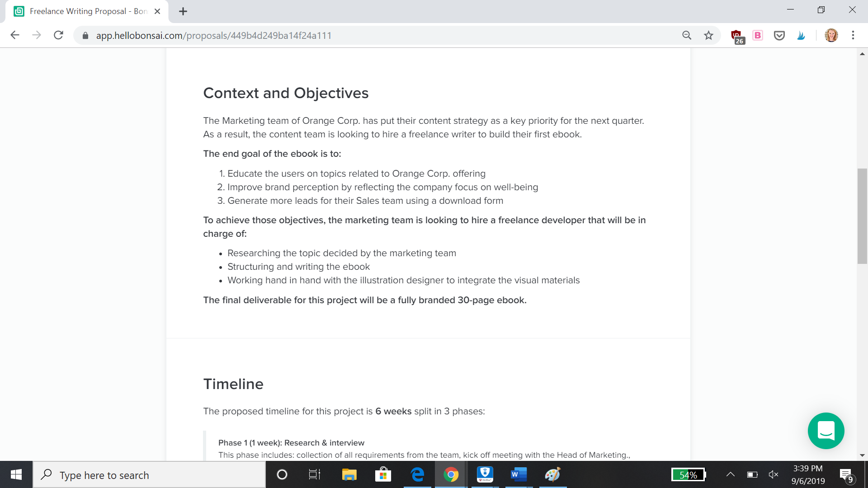Go back to the previous browser page
The width and height of the screenshot is (868, 488).
point(15,35)
